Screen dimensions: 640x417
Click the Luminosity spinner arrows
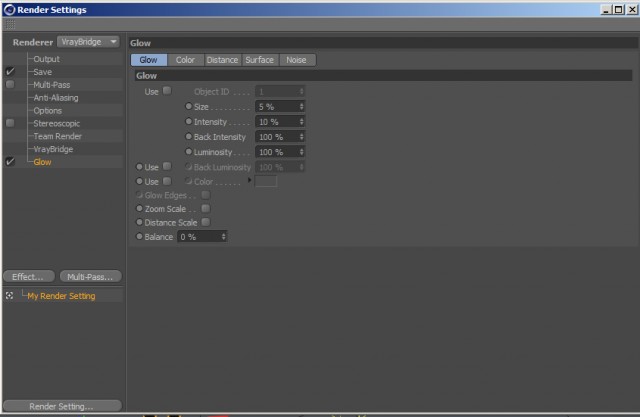coord(302,152)
